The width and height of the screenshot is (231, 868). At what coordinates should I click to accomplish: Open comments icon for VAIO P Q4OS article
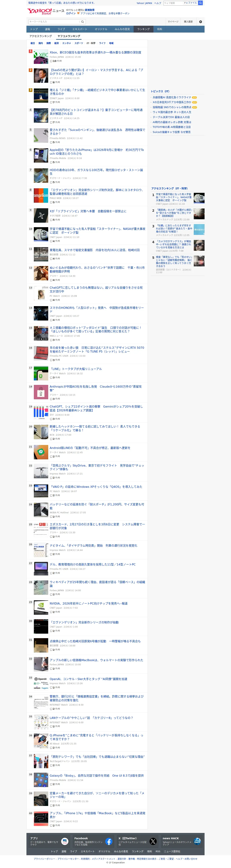coord(51,495)
